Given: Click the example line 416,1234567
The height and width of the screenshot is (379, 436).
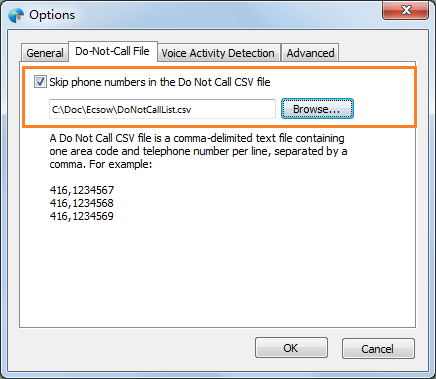Looking at the screenshot, I should [x=82, y=190].
